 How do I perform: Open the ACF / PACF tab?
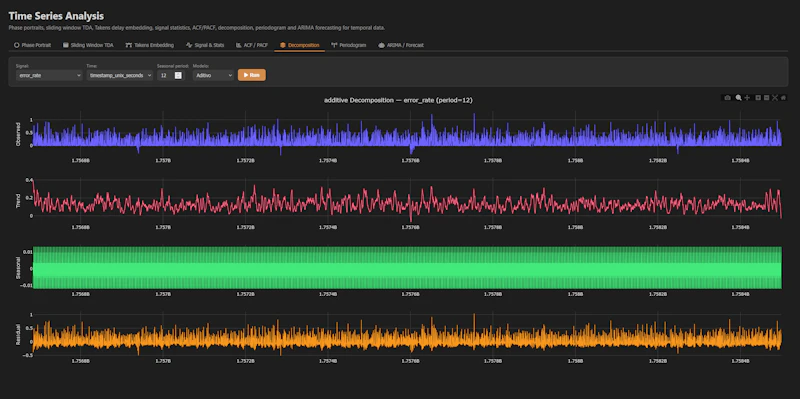(x=252, y=45)
